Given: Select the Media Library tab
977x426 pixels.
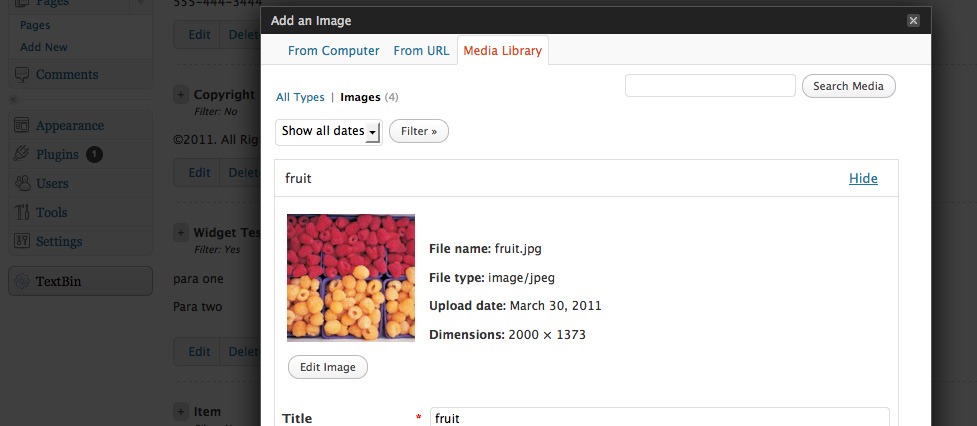Looking at the screenshot, I should coord(503,50).
